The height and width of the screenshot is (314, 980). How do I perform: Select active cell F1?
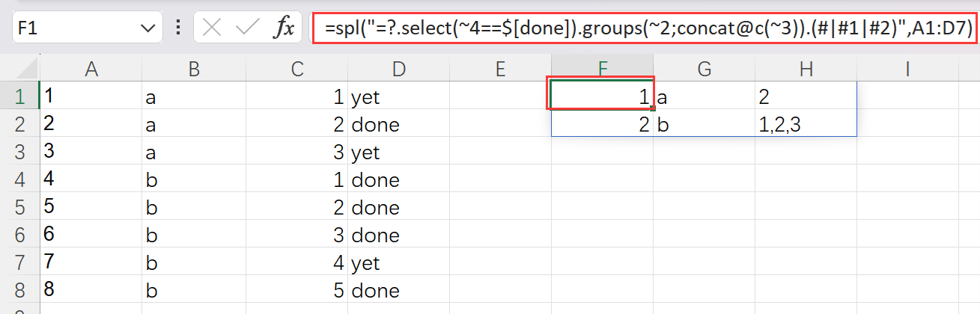click(602, 96)
